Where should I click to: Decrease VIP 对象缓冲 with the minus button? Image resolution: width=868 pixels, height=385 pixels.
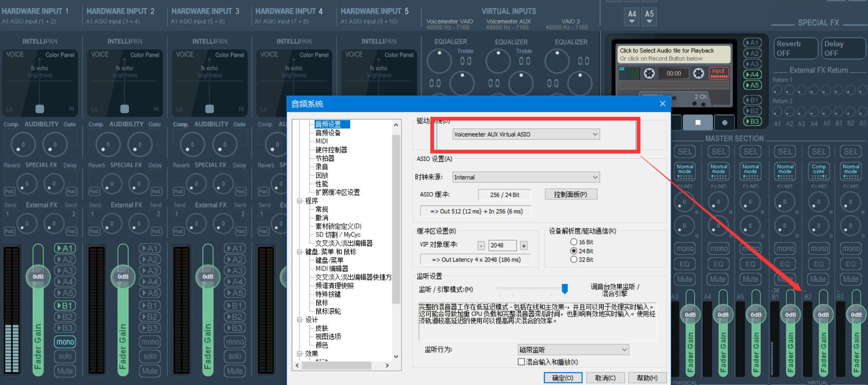pyautogui.click(x=481, y=245)
